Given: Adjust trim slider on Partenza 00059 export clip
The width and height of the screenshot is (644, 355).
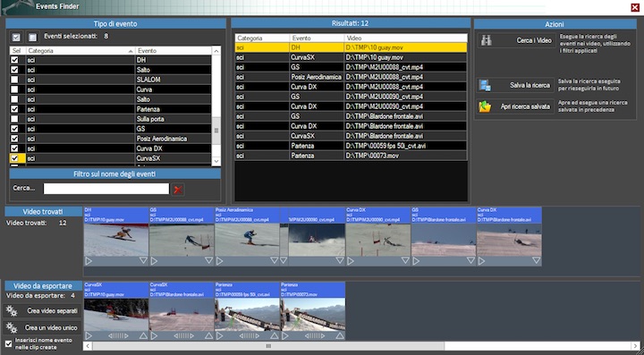Looking at the screenshot, I should point(249,335).
